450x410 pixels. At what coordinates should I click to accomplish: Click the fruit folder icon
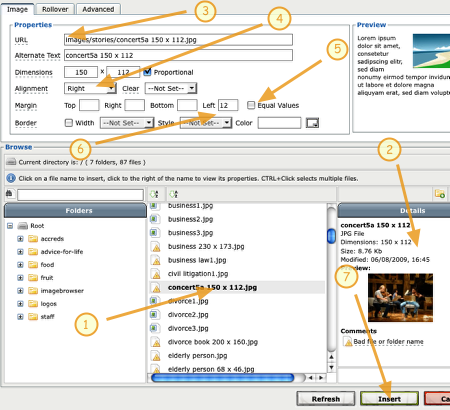(33, 278)
